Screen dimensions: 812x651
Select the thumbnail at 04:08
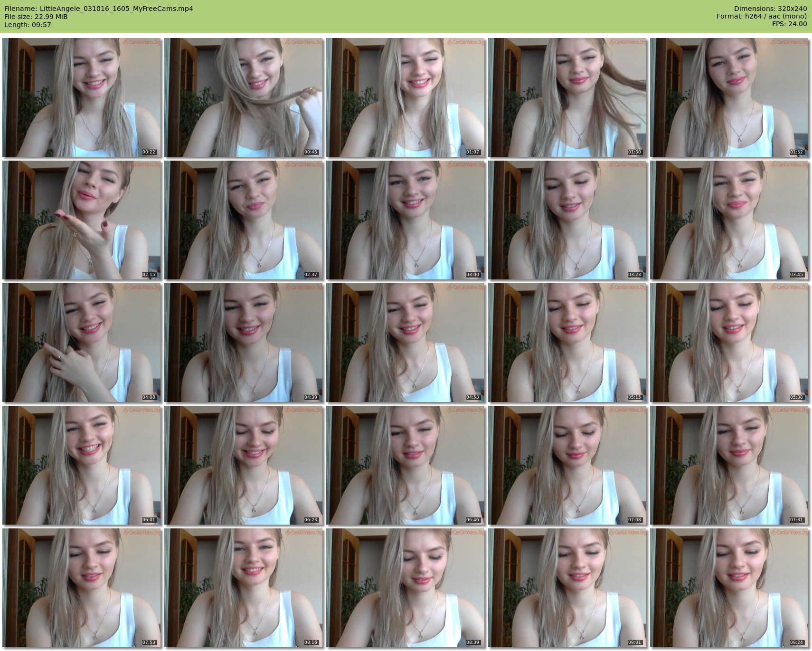82,343
